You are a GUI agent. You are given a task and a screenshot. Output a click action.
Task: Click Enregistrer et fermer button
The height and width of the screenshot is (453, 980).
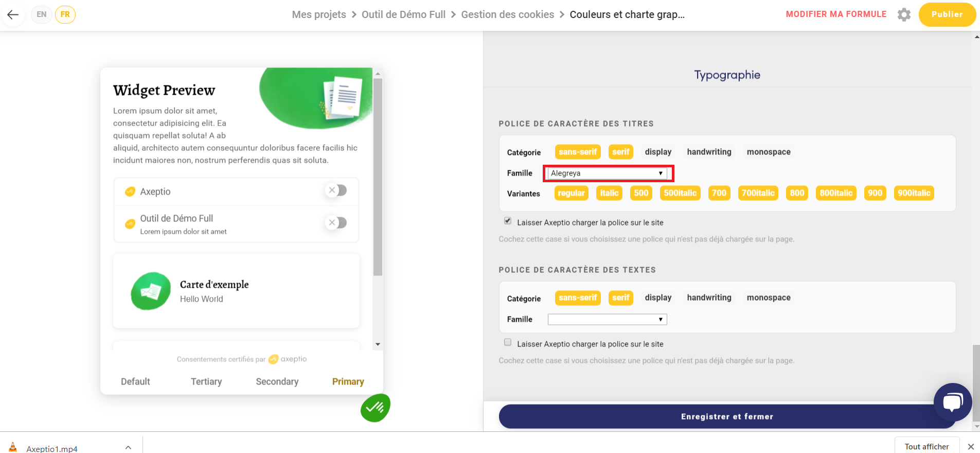(727, 416)
